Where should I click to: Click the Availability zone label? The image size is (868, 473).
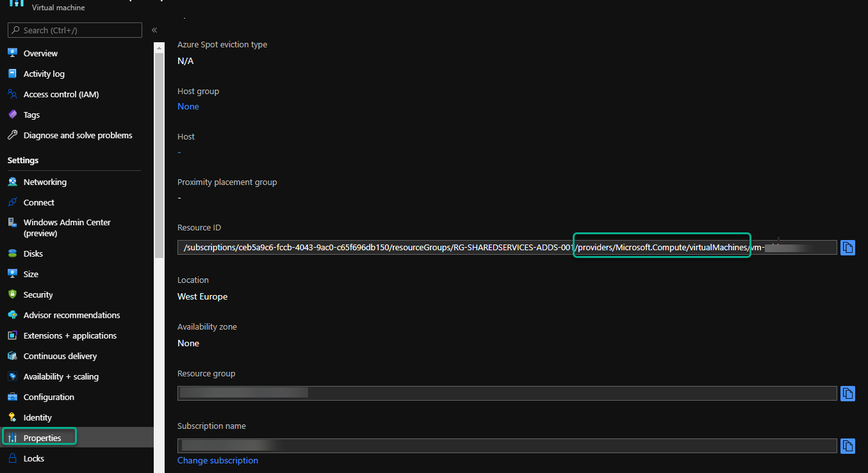click(x=207, y=326)
